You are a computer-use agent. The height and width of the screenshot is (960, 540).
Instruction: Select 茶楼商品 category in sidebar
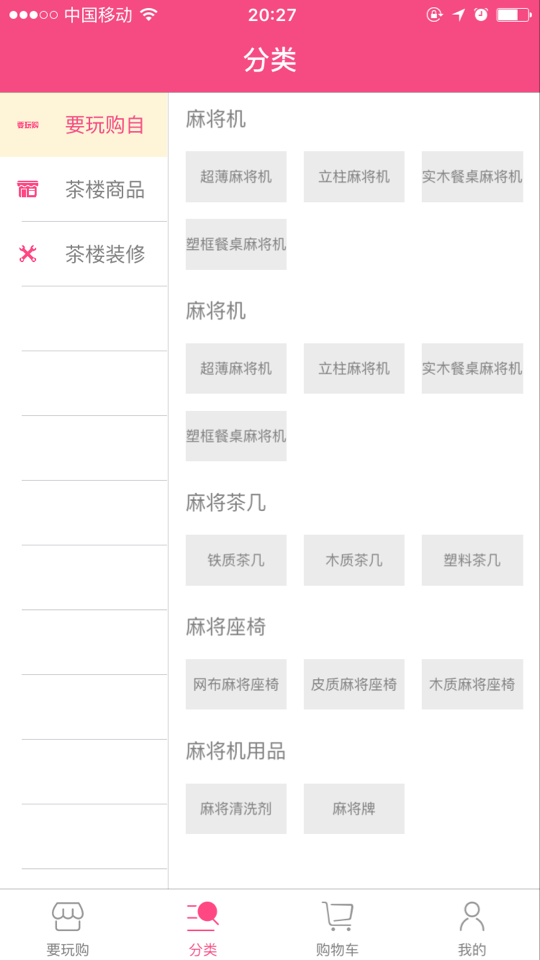(84, 189)
